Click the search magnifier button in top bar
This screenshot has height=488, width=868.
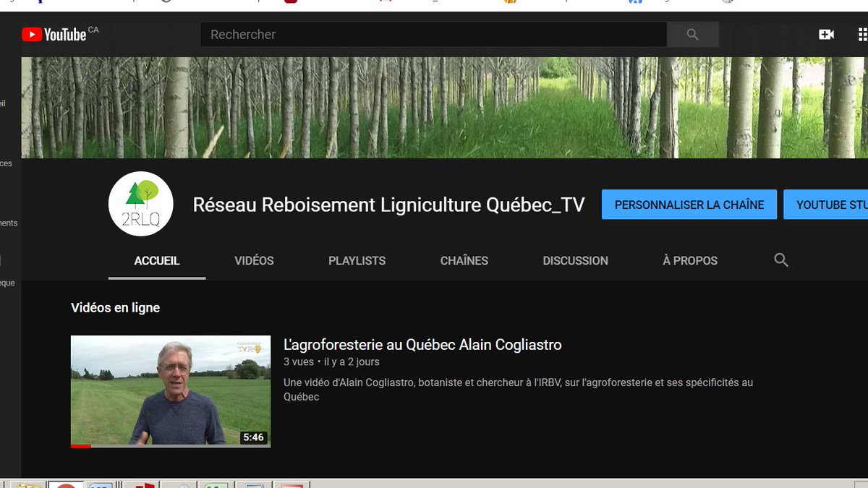pyautogui.click(x=693, y=34)
